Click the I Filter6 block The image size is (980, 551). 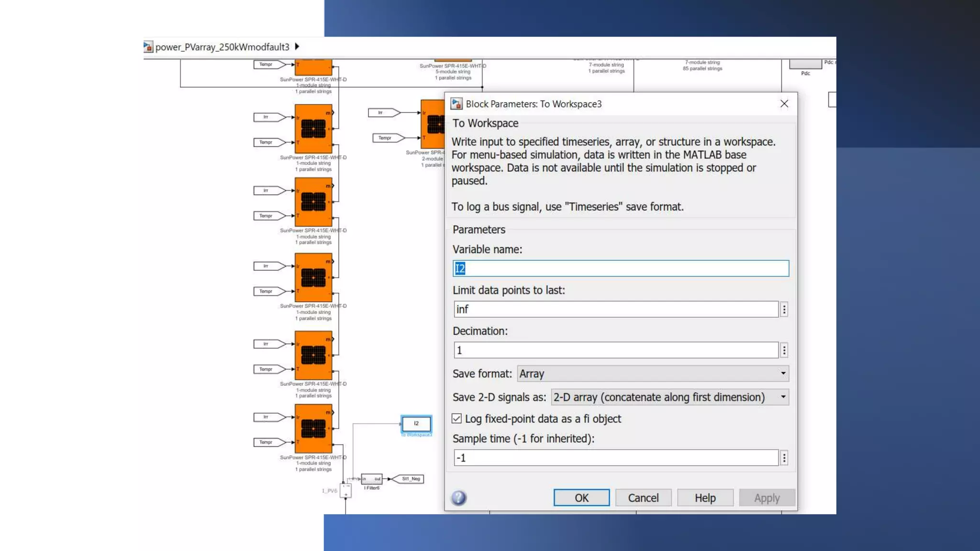(371, 479)
